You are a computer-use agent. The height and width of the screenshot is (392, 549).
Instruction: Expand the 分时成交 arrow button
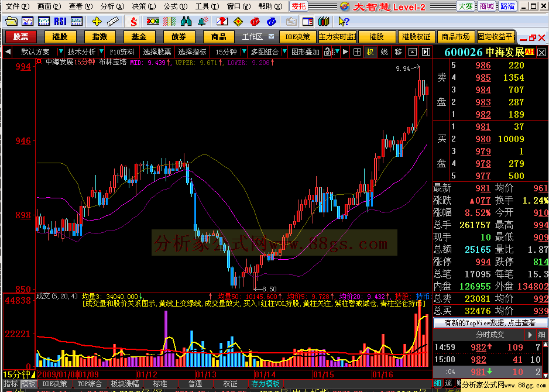pos(530,335)
